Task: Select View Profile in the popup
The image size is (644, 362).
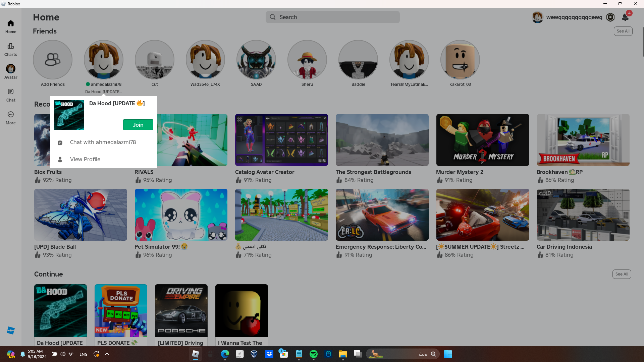Action: point(85,160)
